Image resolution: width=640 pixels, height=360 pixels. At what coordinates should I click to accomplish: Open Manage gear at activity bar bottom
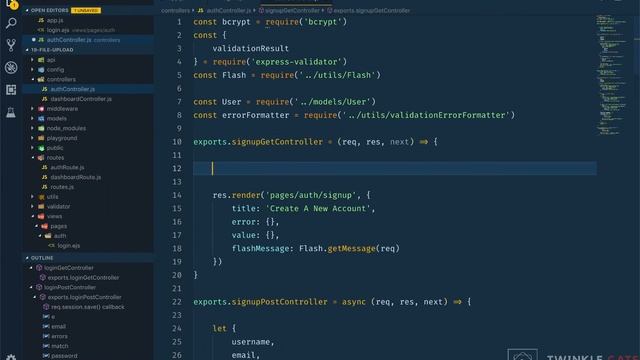click(x=11, y=357)
